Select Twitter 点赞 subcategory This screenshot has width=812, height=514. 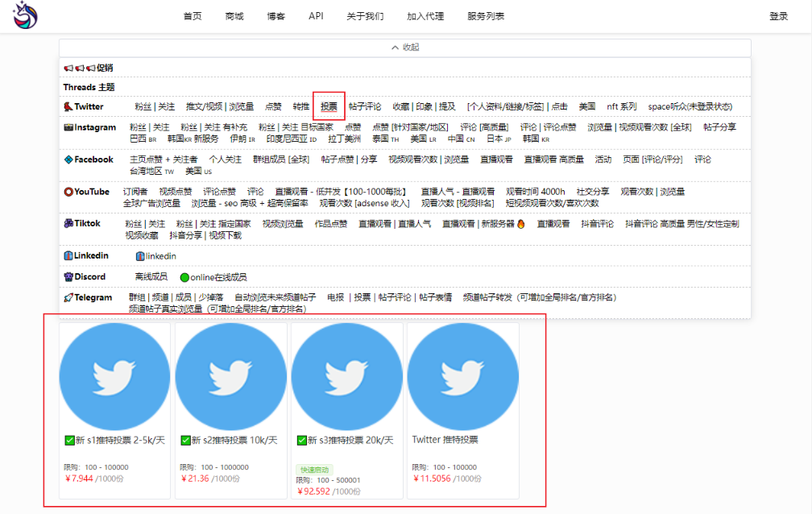point(273,106)
